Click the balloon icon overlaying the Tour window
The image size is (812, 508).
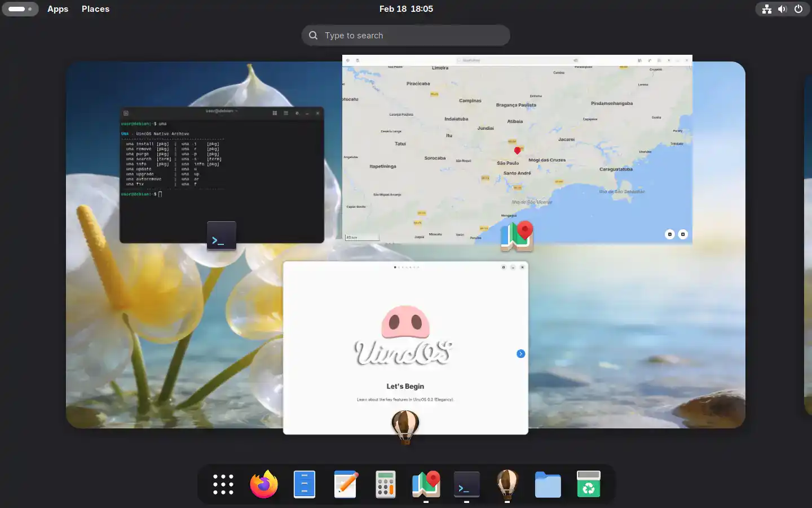pyautogui.click(x=405, y=427)
